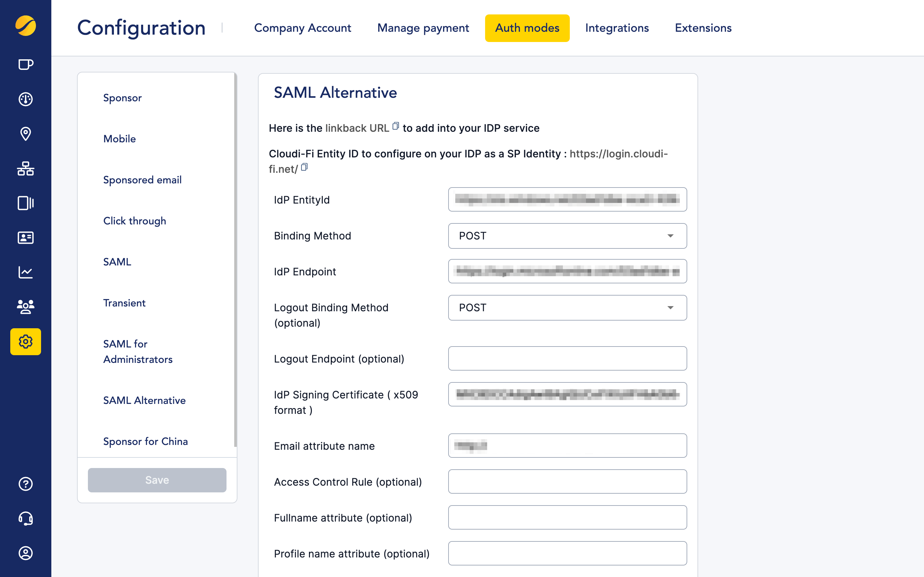Expand the Logout Binding Method dropdown
This screenshot has width=924, height=577.
[671, 308]
